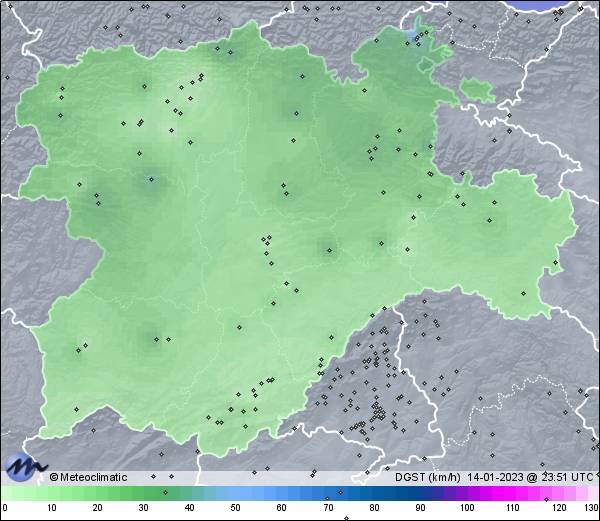Click the ©Meteoclimatic copyright text
This screenshot has width=600, height=521.
click(x=88, y=477)
